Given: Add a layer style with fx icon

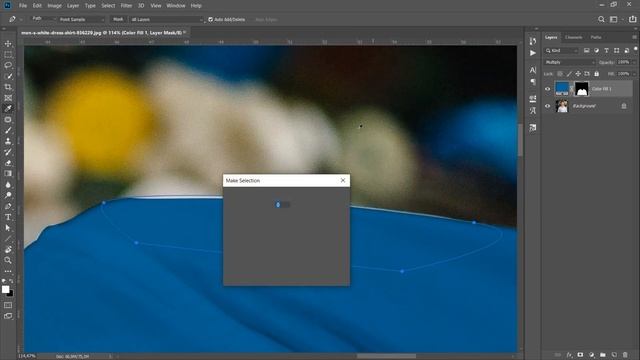Looking at the screenshot, I should [x=569, y=355].
